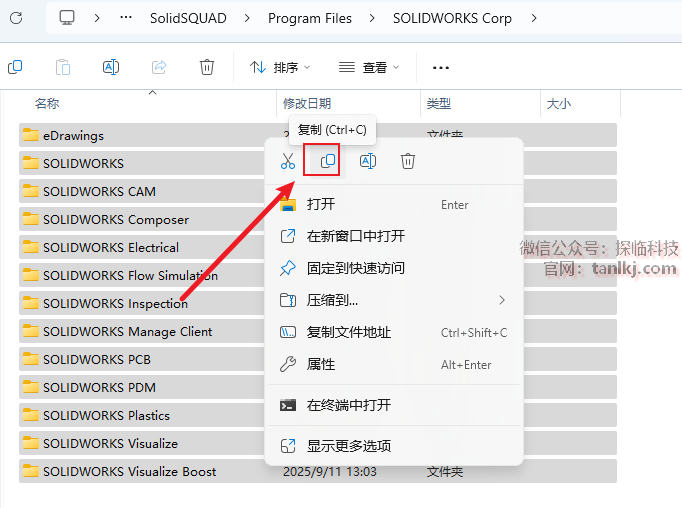Click the toolbar Share icon
This screenshot has width=682, height=508.
click(159, 67)
